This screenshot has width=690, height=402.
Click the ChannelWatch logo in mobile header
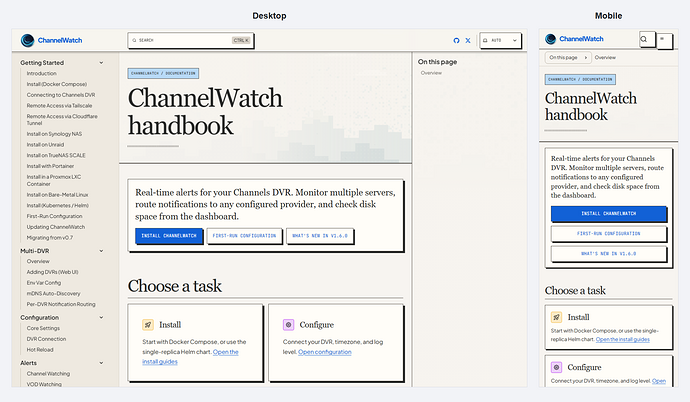[x=574, y=39]
